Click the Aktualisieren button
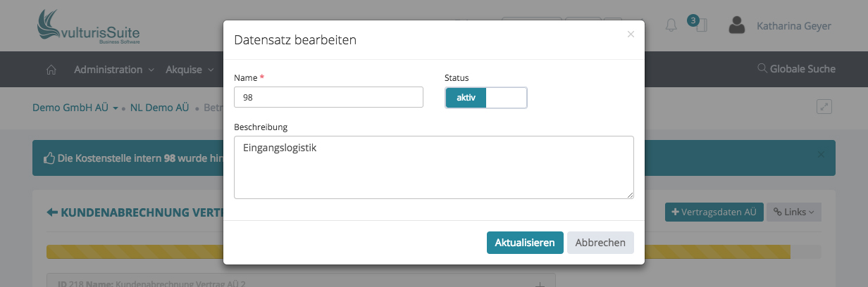 pyautogui.click(x=525, y=243)
